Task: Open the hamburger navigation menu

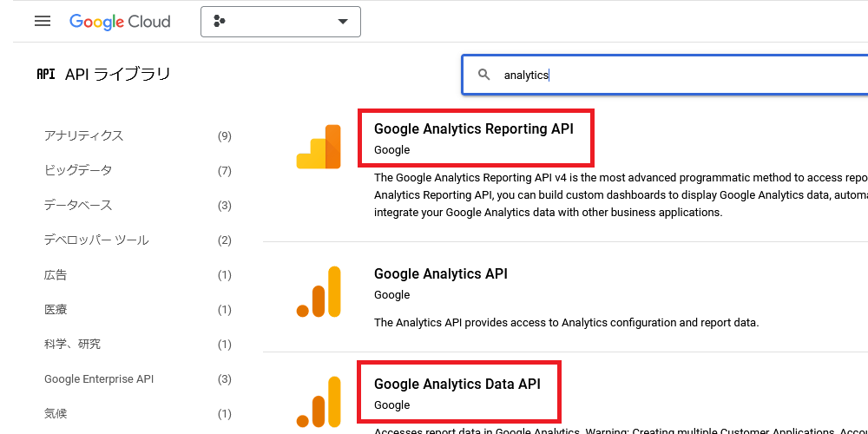Action: pyautogui.click(x=42, y=22)
